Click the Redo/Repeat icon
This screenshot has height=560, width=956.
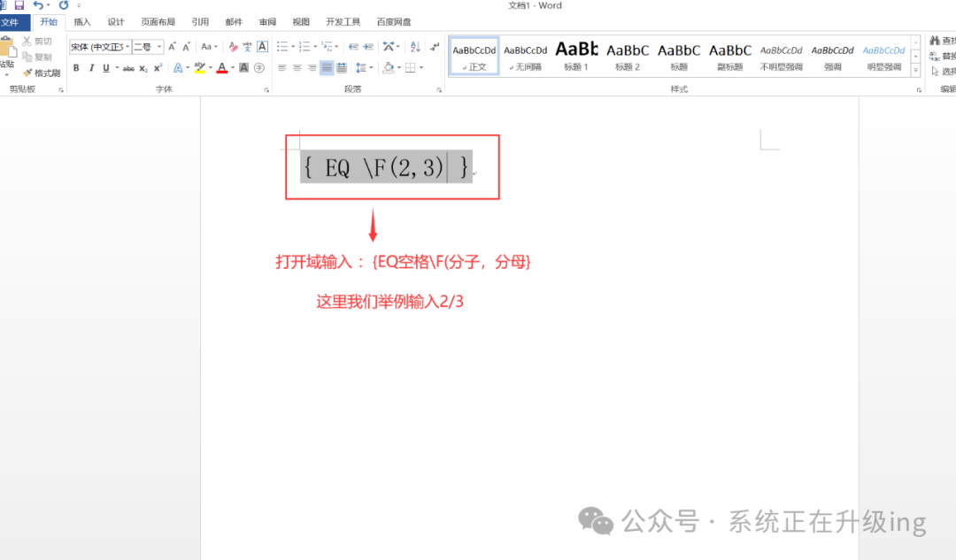coord(64,5)
